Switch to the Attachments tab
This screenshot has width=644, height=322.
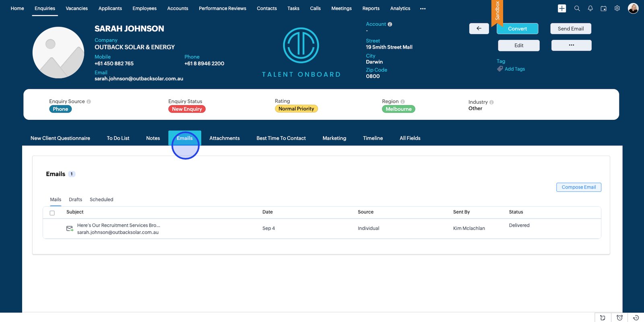click(224, 138)
